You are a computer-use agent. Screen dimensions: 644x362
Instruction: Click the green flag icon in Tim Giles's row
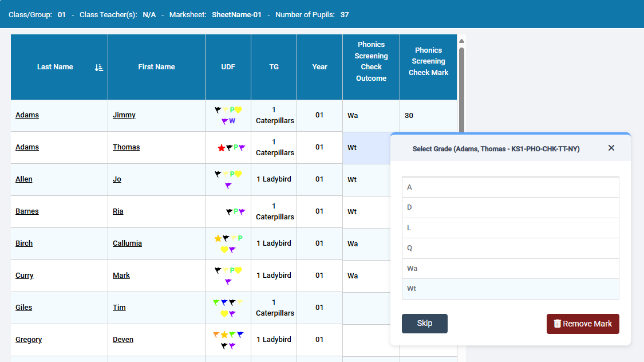tap(216, 302)
